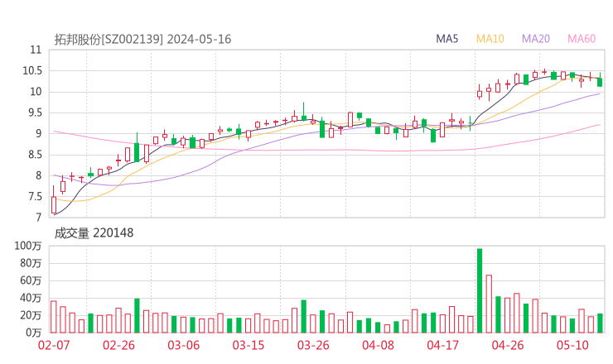Click the 04-26 date axis label

(508, 345)
